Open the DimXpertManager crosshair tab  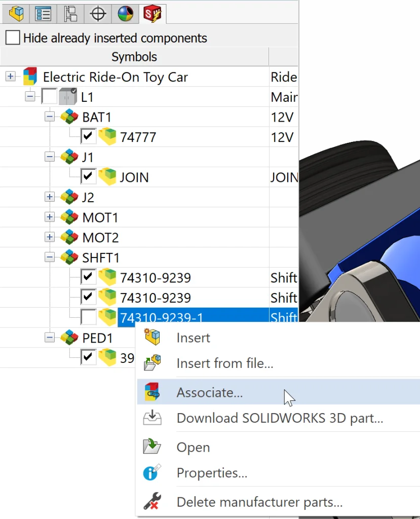pos(98,14)
